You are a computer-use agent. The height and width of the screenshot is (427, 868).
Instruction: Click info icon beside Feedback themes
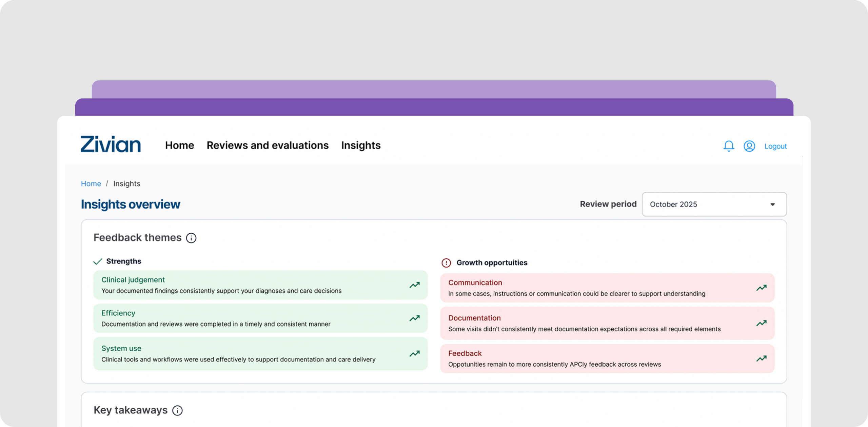191,238
